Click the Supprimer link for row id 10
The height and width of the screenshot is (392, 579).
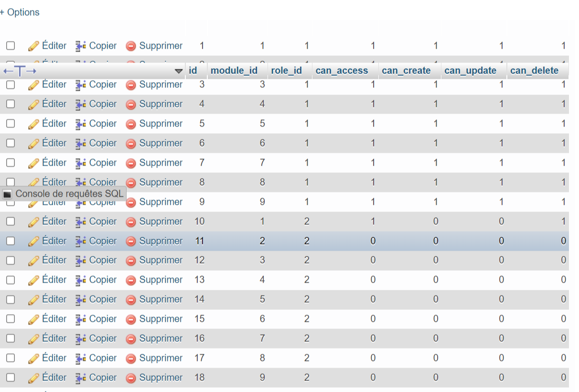click(161, 222)
